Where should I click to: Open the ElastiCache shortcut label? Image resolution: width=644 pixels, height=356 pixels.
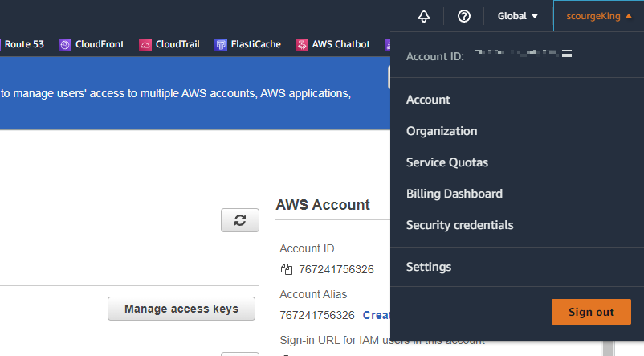pos(256,44)
